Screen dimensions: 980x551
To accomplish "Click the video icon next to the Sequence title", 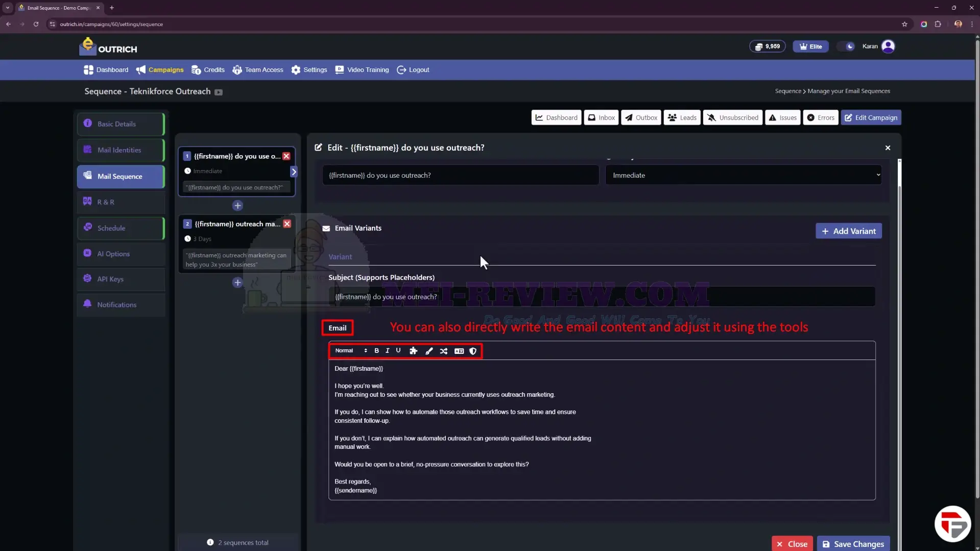I will [219, 92].
